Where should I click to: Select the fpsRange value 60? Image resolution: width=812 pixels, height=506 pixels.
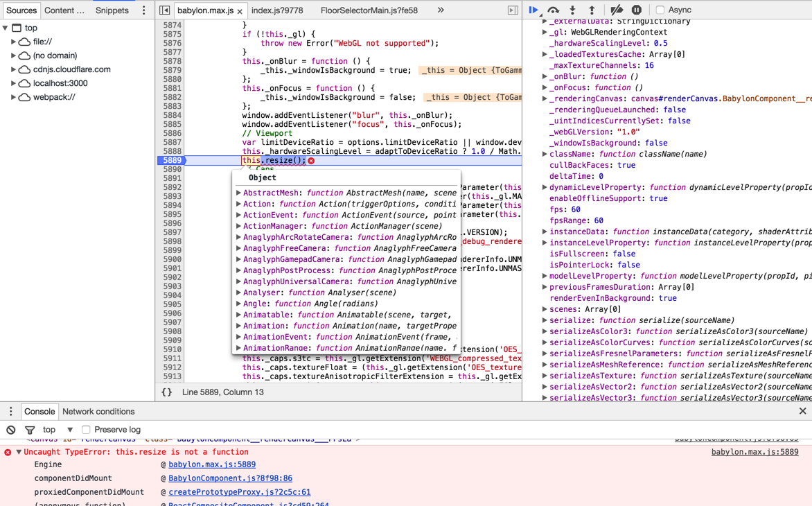(599, 220)
